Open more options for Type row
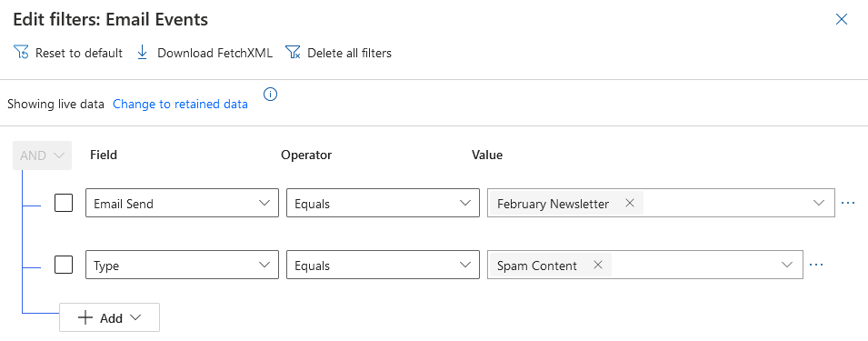The height and width of the screenshot is (341, 868). (816, 266)
